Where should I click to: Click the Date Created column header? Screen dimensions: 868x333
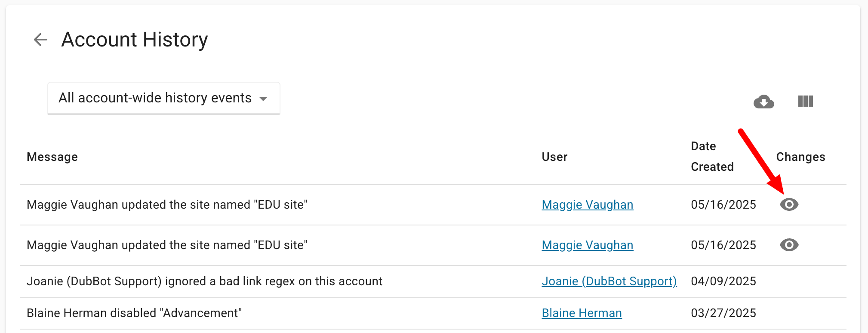(712, 157)
